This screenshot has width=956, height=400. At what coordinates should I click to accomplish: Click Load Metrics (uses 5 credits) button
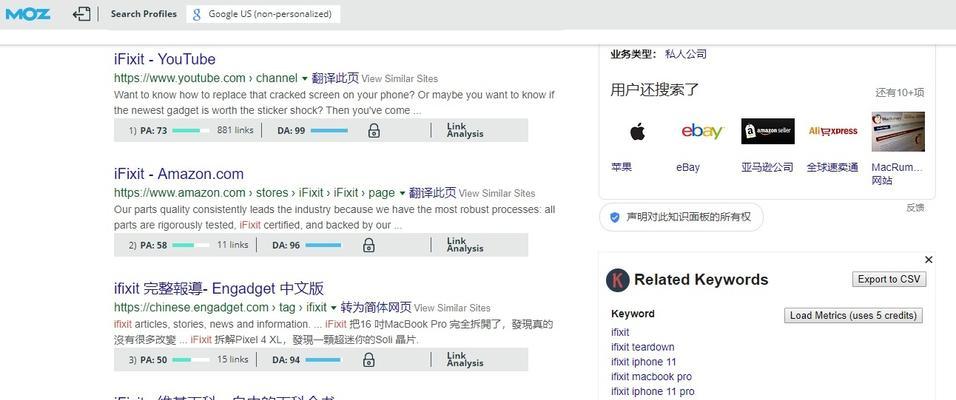coord(853,315)
